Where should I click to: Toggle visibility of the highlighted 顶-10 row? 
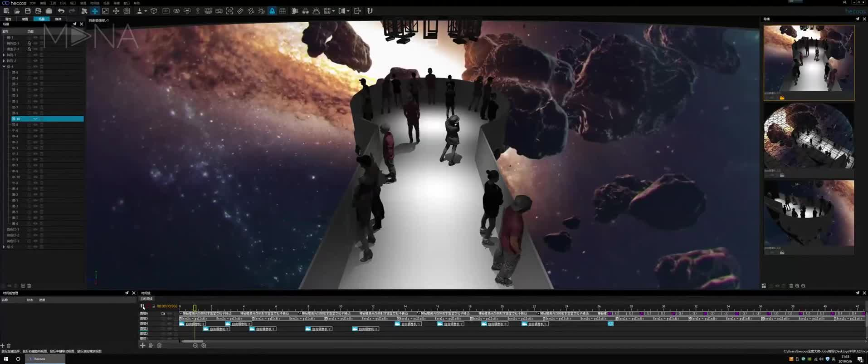[35, 119]
